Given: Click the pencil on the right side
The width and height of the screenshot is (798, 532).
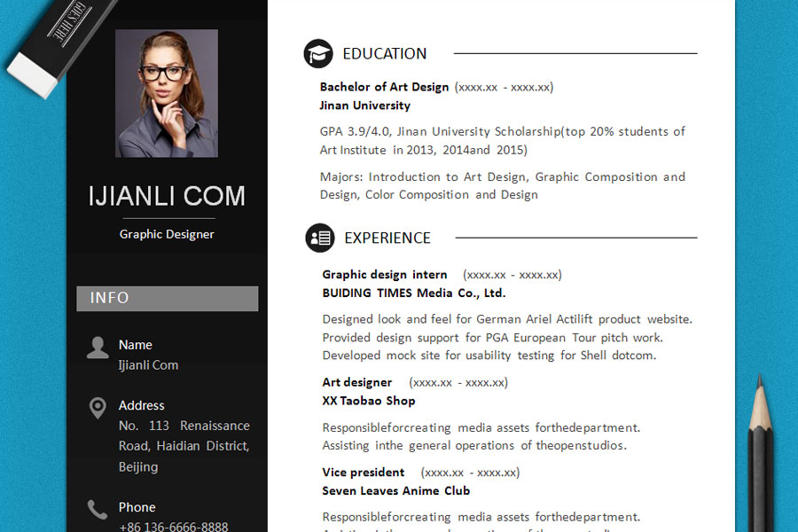Looking at the screenshot, I should [761, 452].
